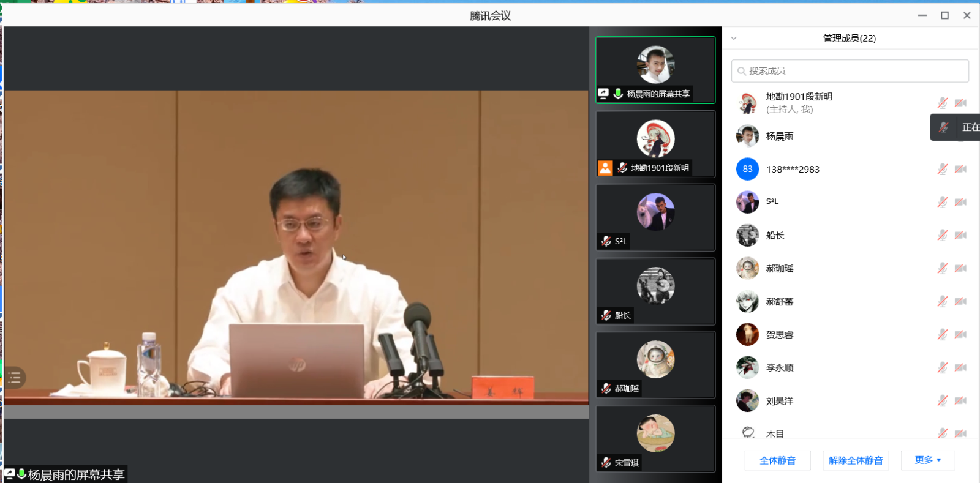Select the 宋雪琪 video thumbnail

coord(655,438)
